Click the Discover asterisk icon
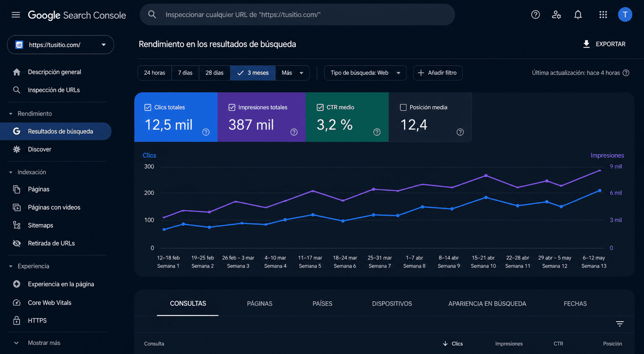644x354 pixels. tap(16, 149)
